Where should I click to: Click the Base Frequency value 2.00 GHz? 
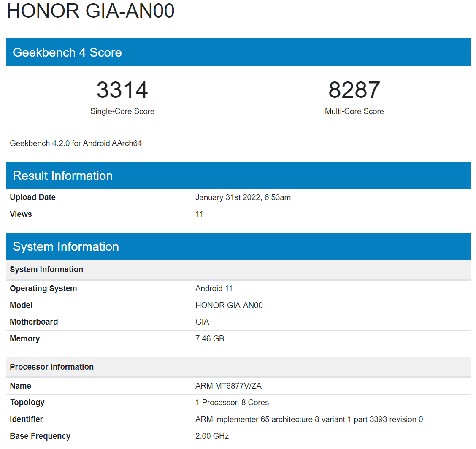(x=212, y=436)
